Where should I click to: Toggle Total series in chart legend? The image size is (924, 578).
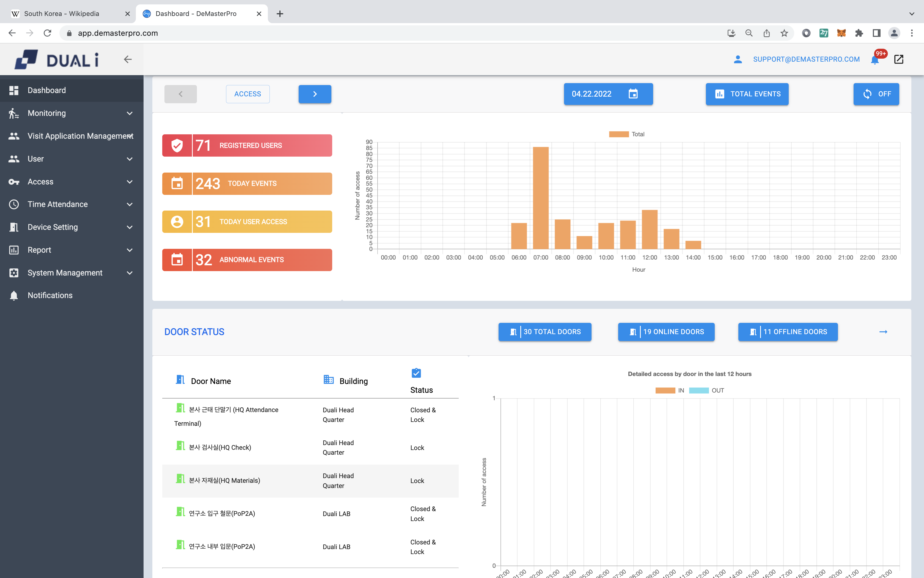pos(627,134)
